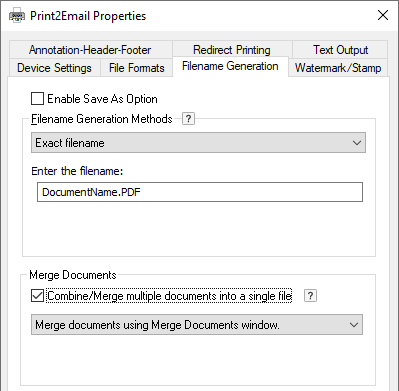Switch to the Redirect Printing tab
The image size is (399, 391).
tap(232, 50)
